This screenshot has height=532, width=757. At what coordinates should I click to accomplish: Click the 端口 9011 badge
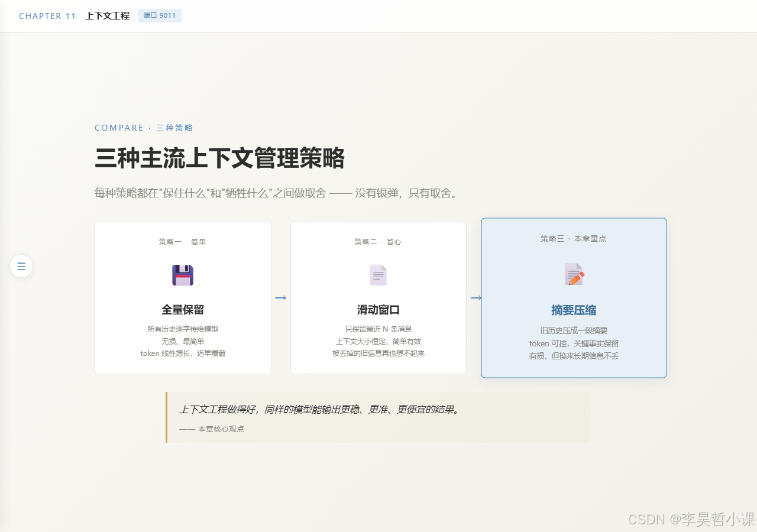(x=160, y=15)
